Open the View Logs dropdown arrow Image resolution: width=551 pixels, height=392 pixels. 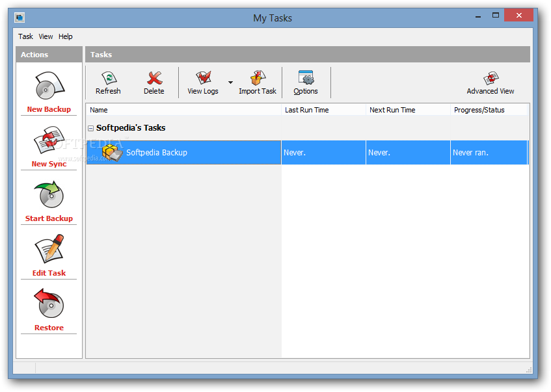click(230, 83)
